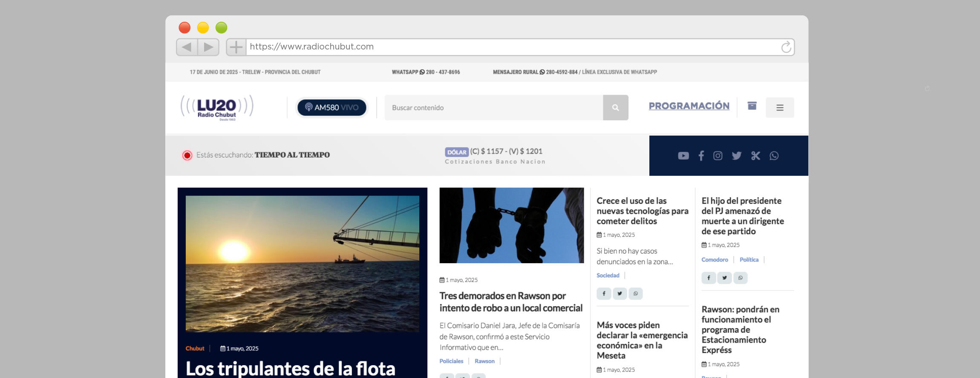Play the AM580 VIVO live stream
The height and width of the screenshot is (378, 980).
[x=331, y=108]
